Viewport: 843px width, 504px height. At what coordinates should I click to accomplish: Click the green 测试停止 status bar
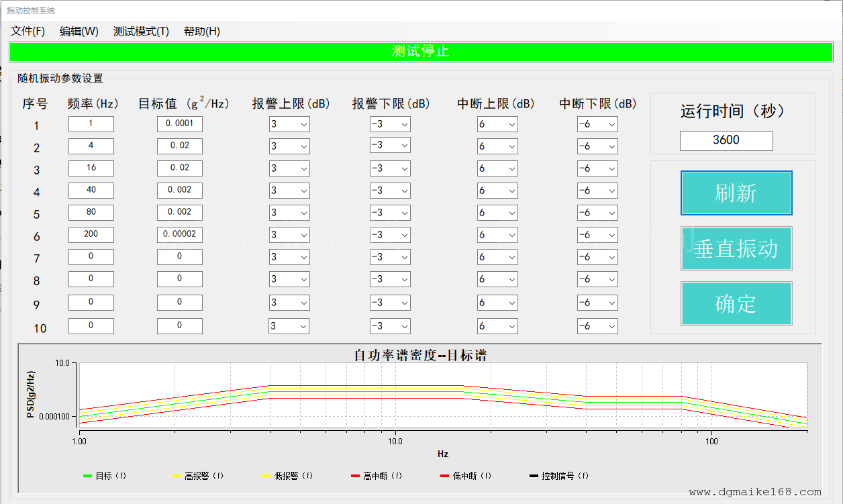click(420, 52)
